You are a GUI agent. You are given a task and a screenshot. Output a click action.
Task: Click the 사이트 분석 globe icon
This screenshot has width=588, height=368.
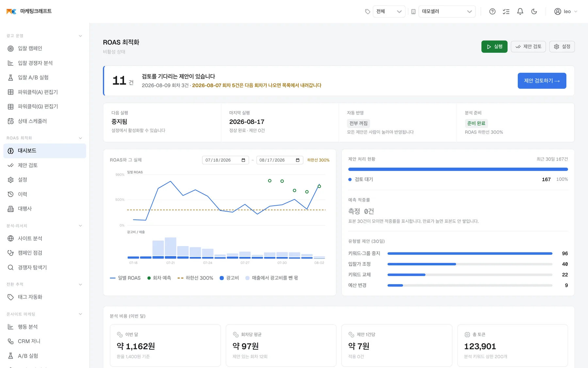point(11,238)
